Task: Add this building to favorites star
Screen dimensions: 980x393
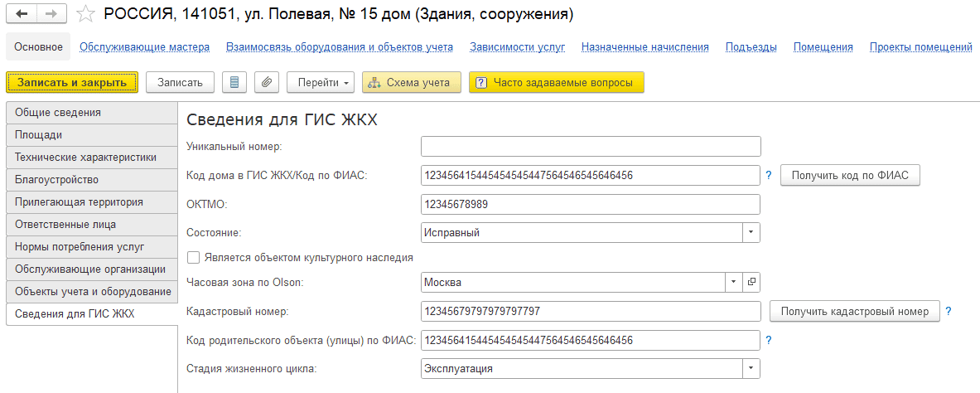Action: tap(85, 14)
